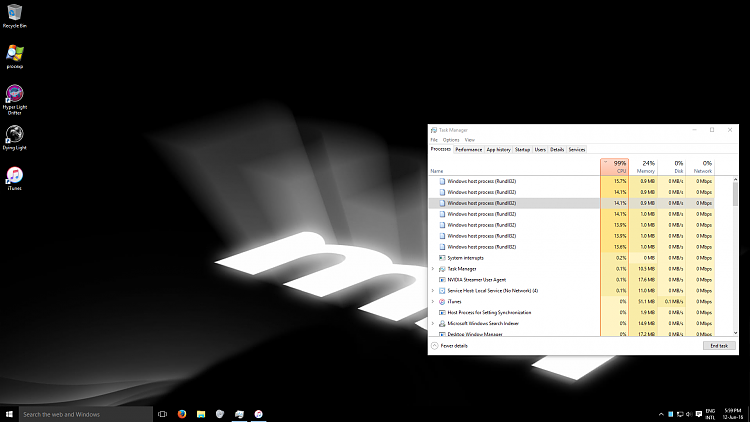
Task: Click the process list vertical scrollbar thumb
Action: tap(735, 194)
